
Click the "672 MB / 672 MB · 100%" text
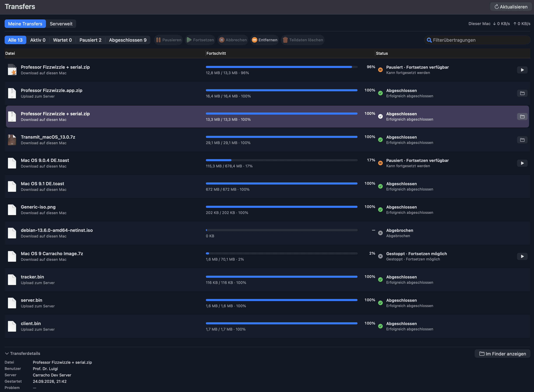[x=228, y=189]
